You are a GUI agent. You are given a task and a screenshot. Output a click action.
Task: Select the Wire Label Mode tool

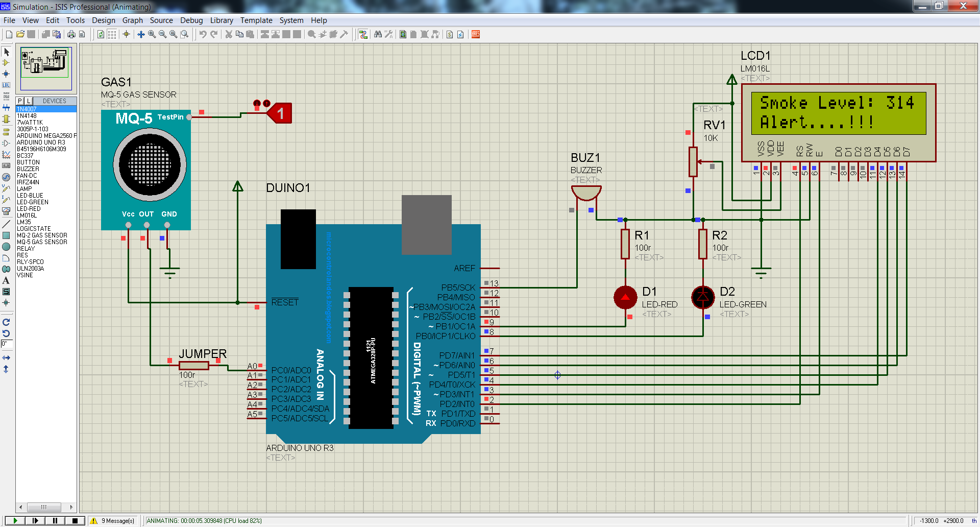(6, 85)
